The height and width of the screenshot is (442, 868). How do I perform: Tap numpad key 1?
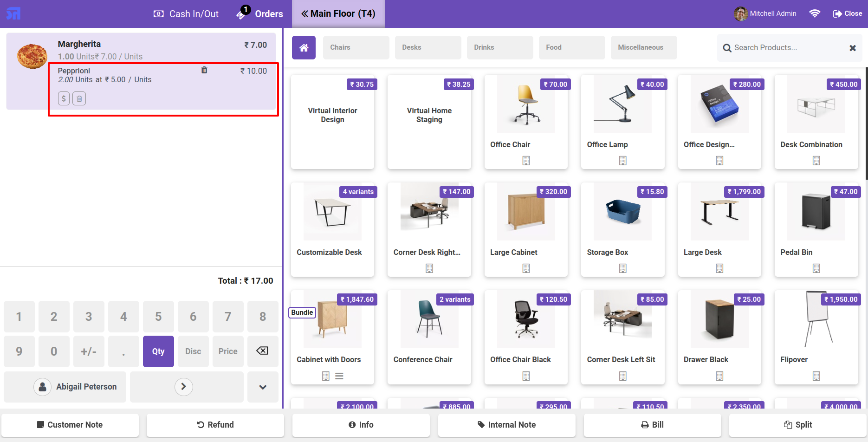click(x=19, y=317)
